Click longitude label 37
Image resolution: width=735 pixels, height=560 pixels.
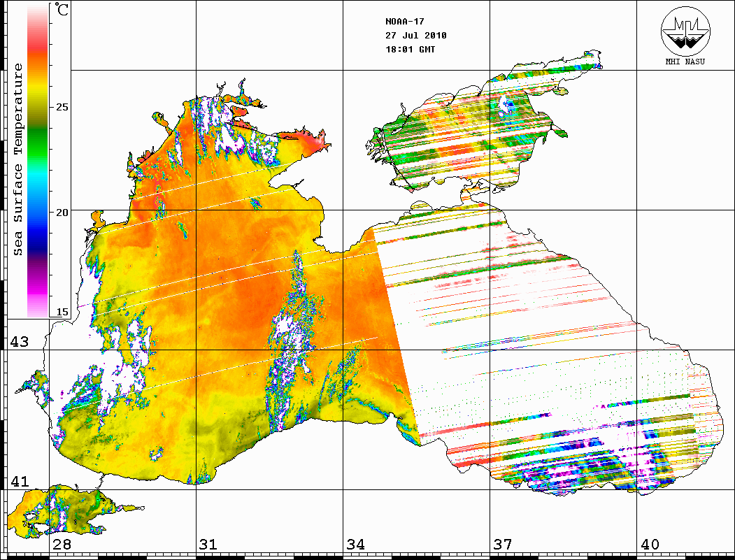pos(503,545)
